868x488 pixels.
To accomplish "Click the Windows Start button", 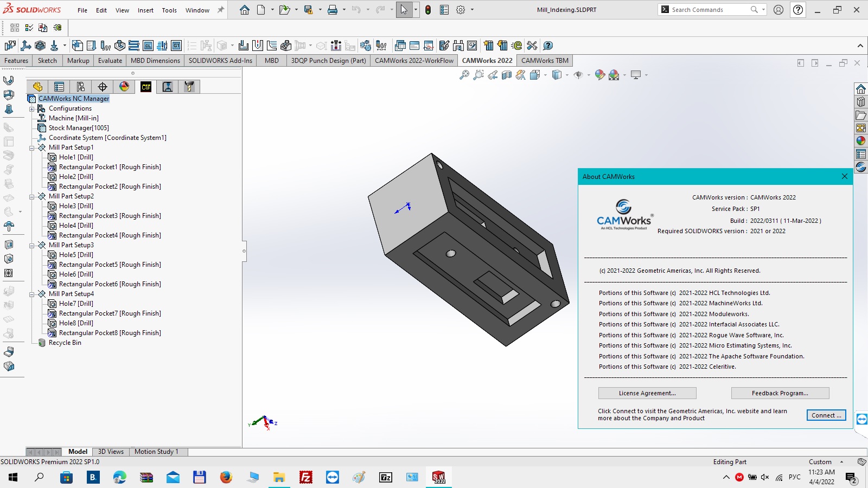I will (x=13, y=477).
